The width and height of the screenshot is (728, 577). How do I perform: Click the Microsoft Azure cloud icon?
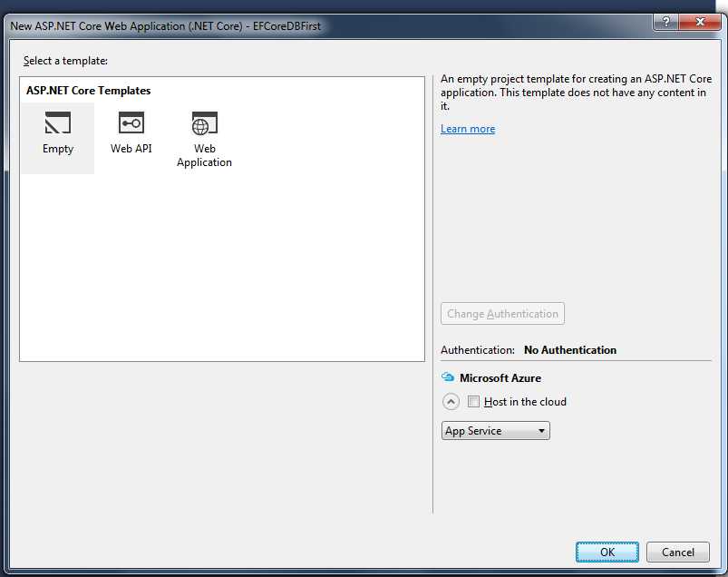(448, 377)
